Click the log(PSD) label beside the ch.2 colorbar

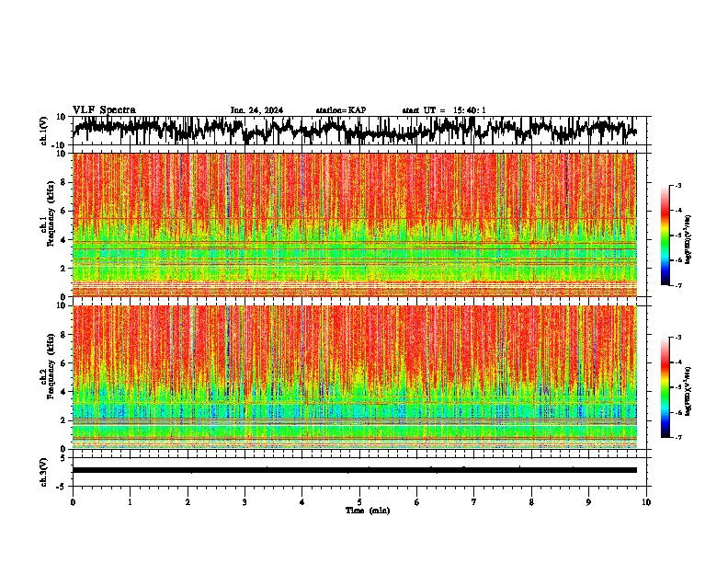coord(688,392)
